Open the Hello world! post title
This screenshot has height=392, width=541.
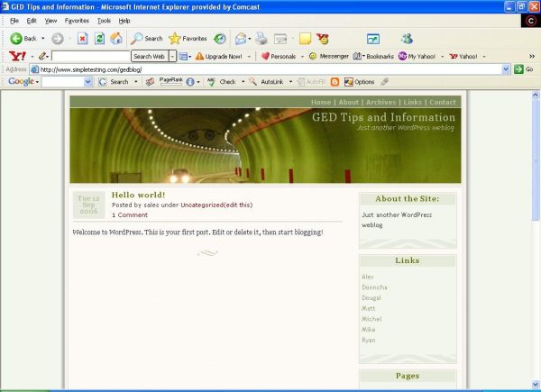pyautogui.click(x=138, y=195)
